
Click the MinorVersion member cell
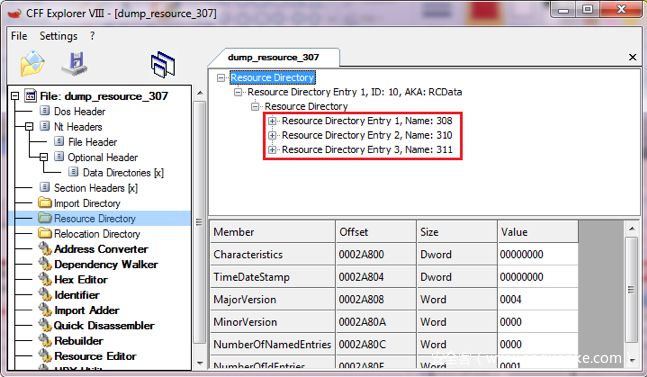(x=273, y=322)
